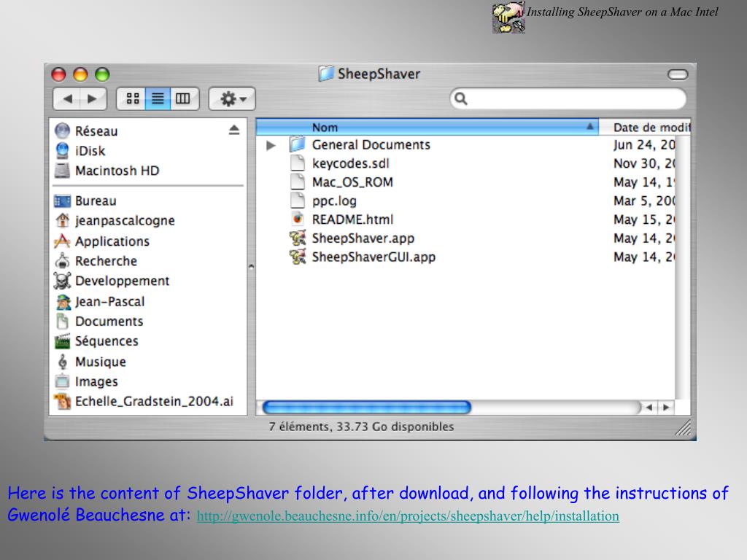The width and height of the screenshot is (747, 560).
Task: Click the Mac_OS_ROM file name
Action: pyautogui.click(x=352, y=182)
